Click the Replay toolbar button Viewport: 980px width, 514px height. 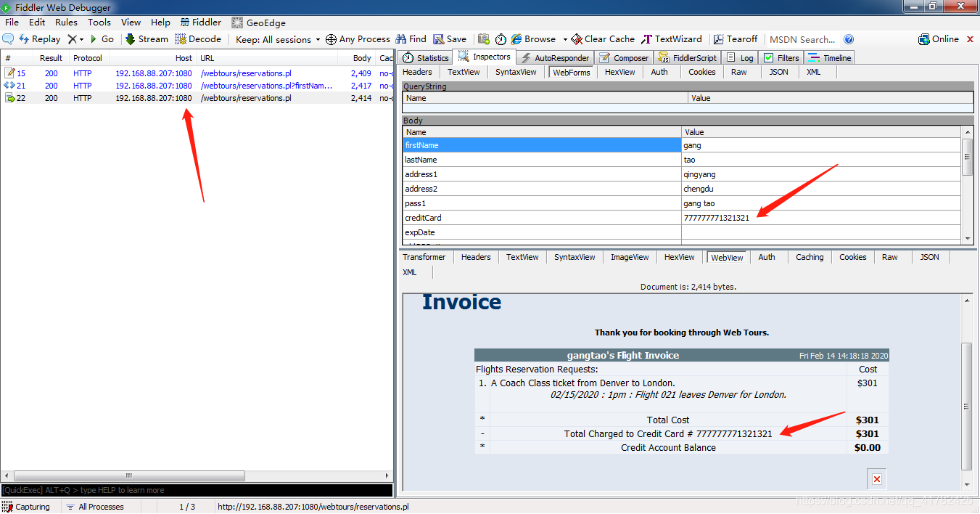pos(39,39)
